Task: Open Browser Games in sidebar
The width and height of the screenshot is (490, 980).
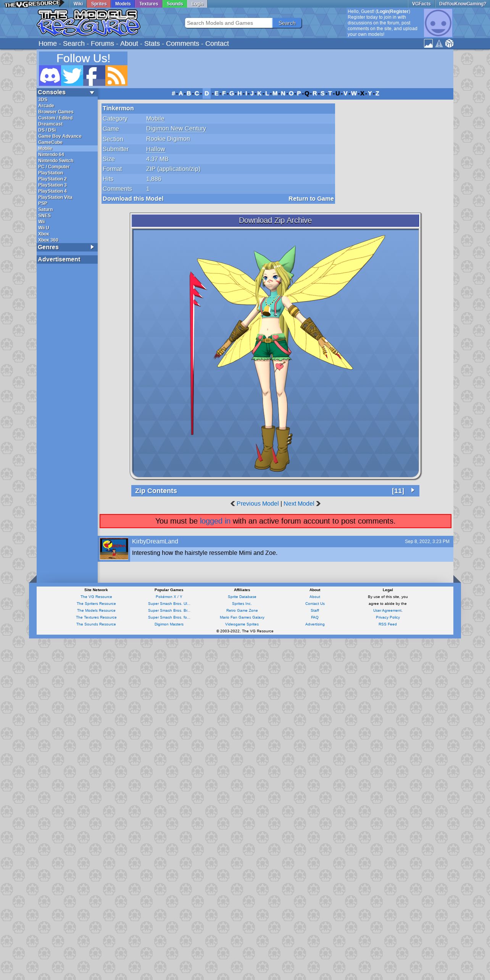Action: click(56, 112)
